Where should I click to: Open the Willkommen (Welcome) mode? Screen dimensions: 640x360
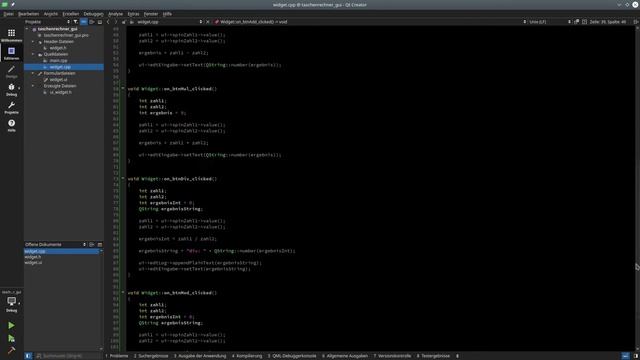pos(11,35)
